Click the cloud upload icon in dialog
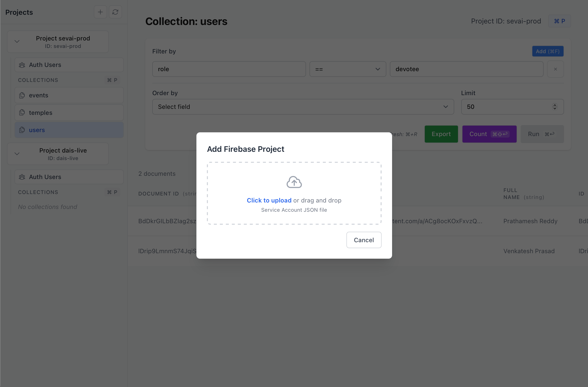The height and width of the screenshot is (387, 588). [x=294, y=182]
